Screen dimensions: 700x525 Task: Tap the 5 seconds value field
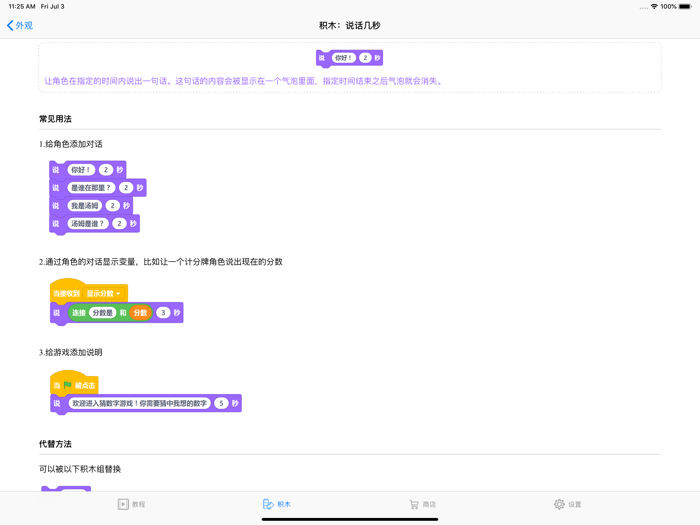[x=221, y=403]
